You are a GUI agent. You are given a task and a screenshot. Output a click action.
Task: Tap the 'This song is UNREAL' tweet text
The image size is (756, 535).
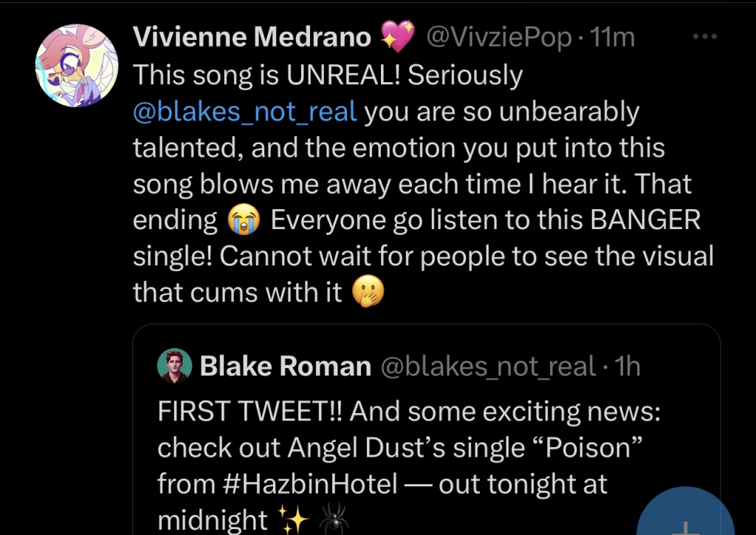[x=329, y=75]
